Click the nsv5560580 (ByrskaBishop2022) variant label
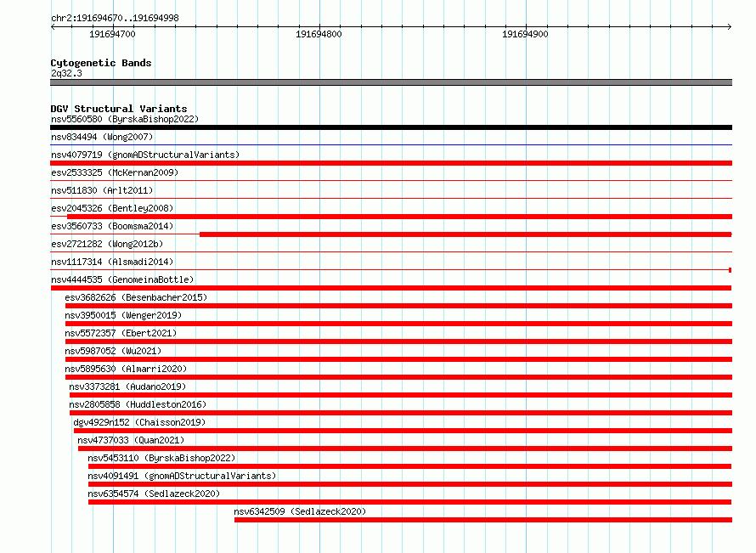 click(125, 119)
